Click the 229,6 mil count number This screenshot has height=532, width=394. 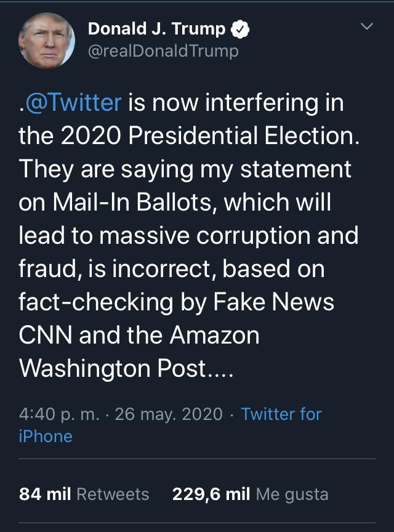click(x=211, y=494)
